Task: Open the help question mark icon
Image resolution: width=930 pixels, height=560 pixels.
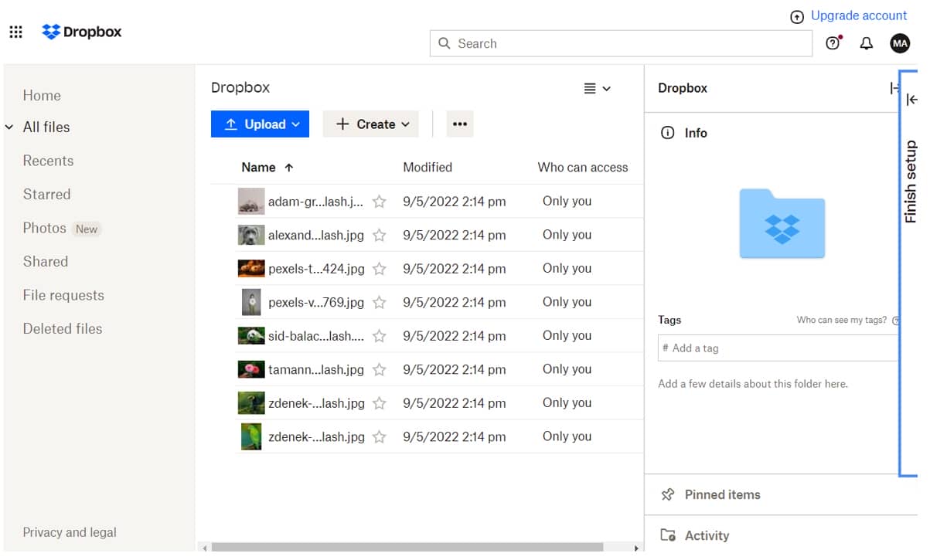Action: pyautogui.click(x=833, y=43)
